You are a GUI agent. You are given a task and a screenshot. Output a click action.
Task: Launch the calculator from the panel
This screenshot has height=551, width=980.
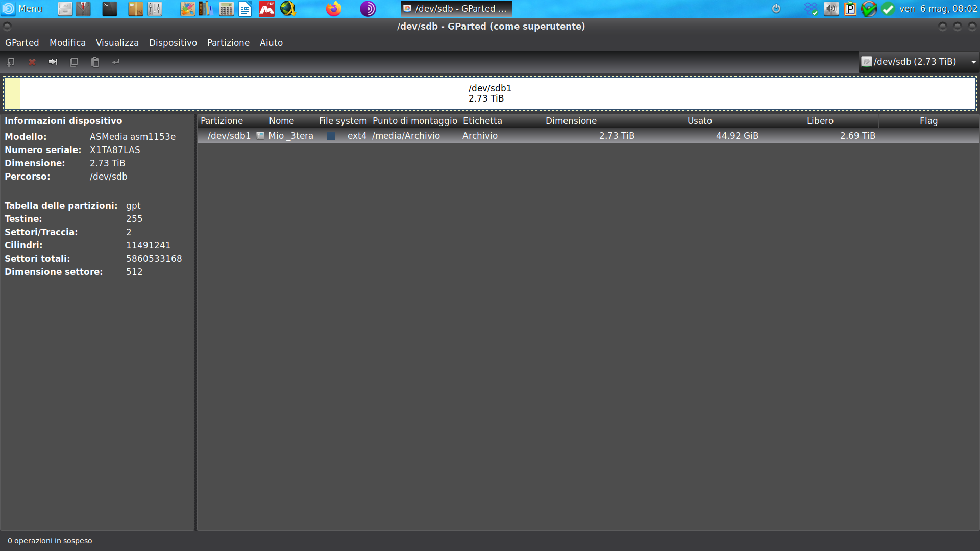coord(226,9)
